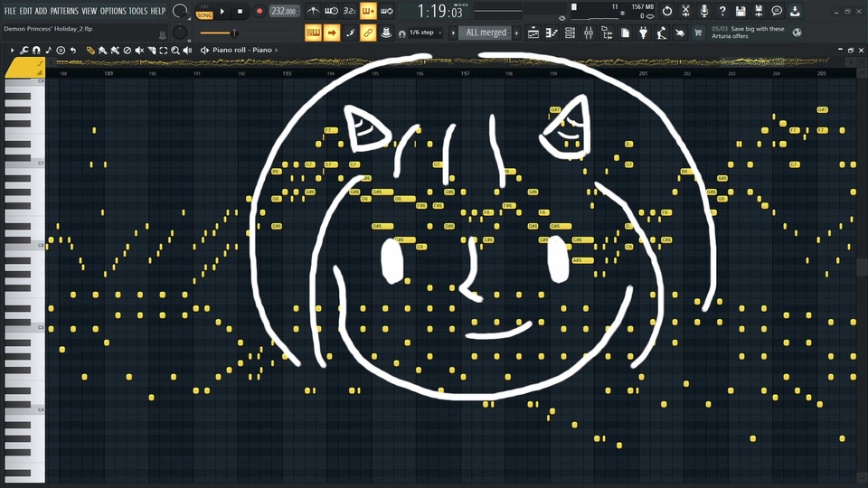Open the HELP menu

[x=158, y=11]
